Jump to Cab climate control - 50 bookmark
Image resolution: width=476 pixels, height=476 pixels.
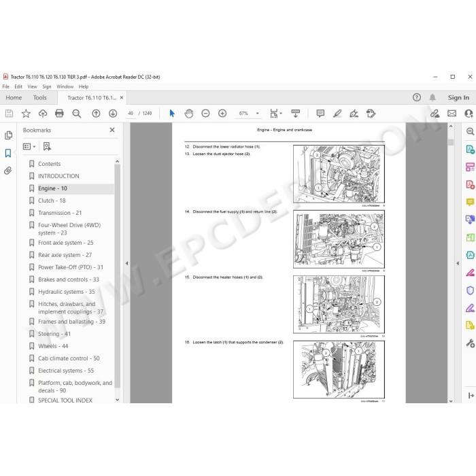click(69, 358)
